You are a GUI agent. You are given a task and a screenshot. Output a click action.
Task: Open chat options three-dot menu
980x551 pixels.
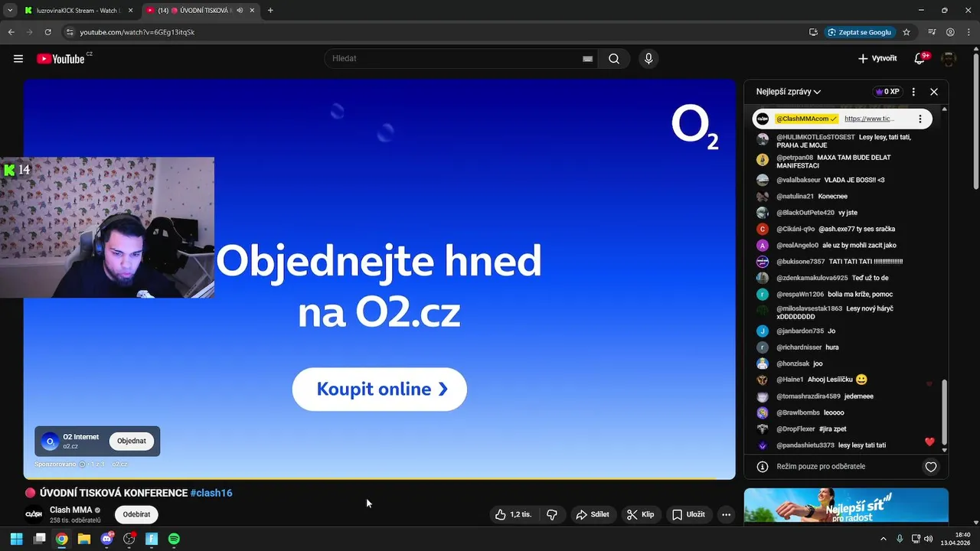coord(913,92)
